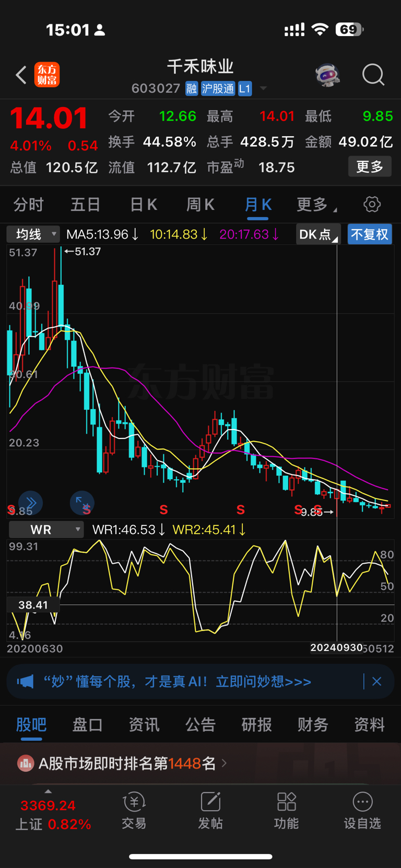Expand the stock code dropdown triangle

click(x=263, y=89)
